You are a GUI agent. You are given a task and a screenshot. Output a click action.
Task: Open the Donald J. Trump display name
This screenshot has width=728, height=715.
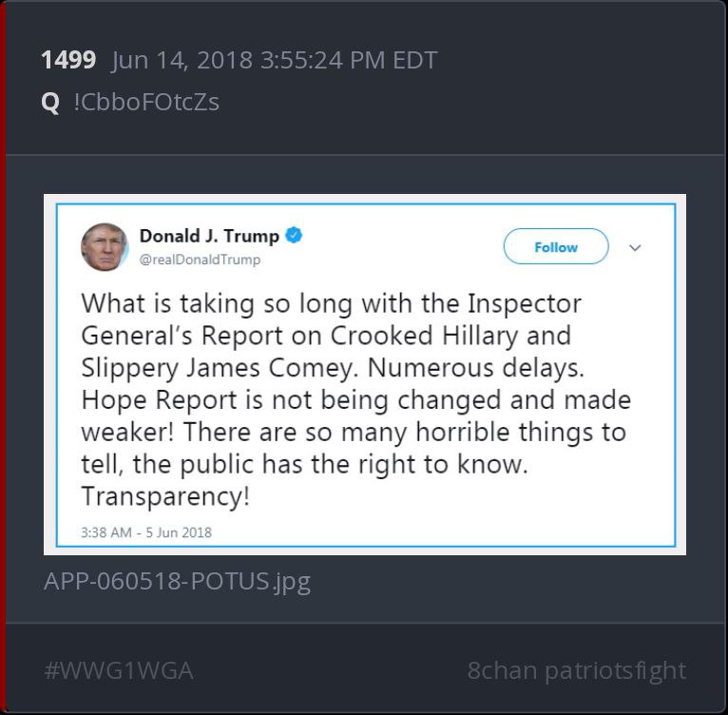click(209, 236)
